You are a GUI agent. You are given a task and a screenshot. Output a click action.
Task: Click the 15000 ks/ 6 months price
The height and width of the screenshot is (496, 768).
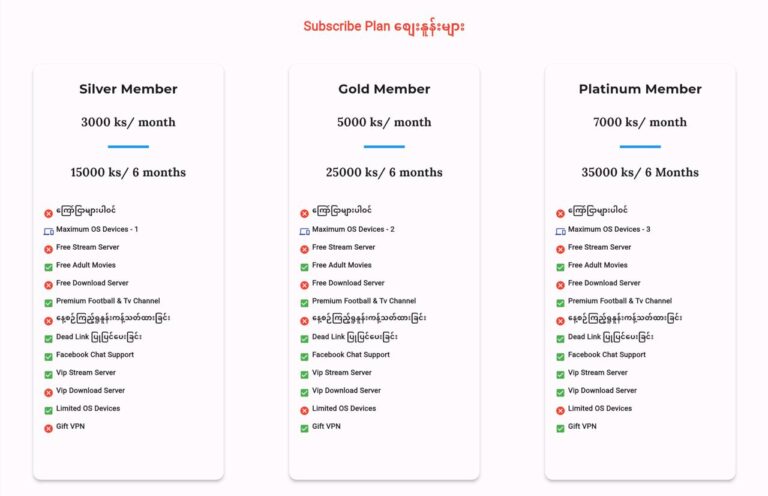[128, 172]
